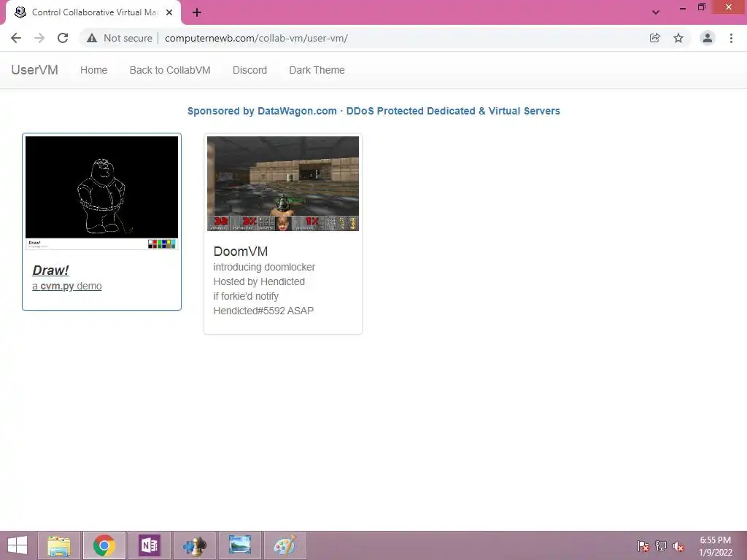
Task: Open Chrome's three-dot menu
Action: point(731,38)
